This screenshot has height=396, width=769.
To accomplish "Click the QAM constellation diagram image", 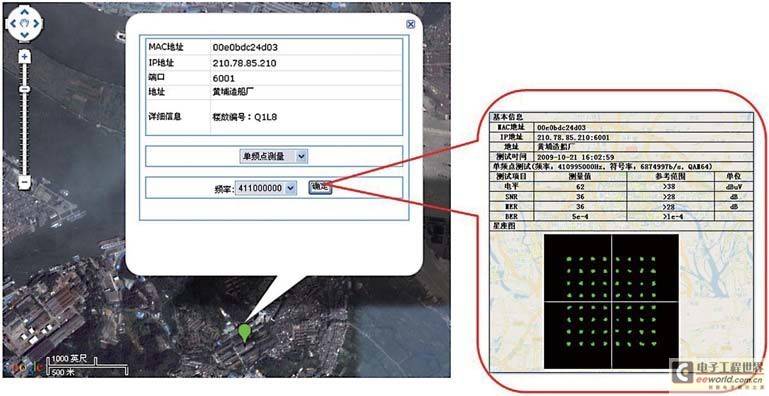I will pos(611,301).
